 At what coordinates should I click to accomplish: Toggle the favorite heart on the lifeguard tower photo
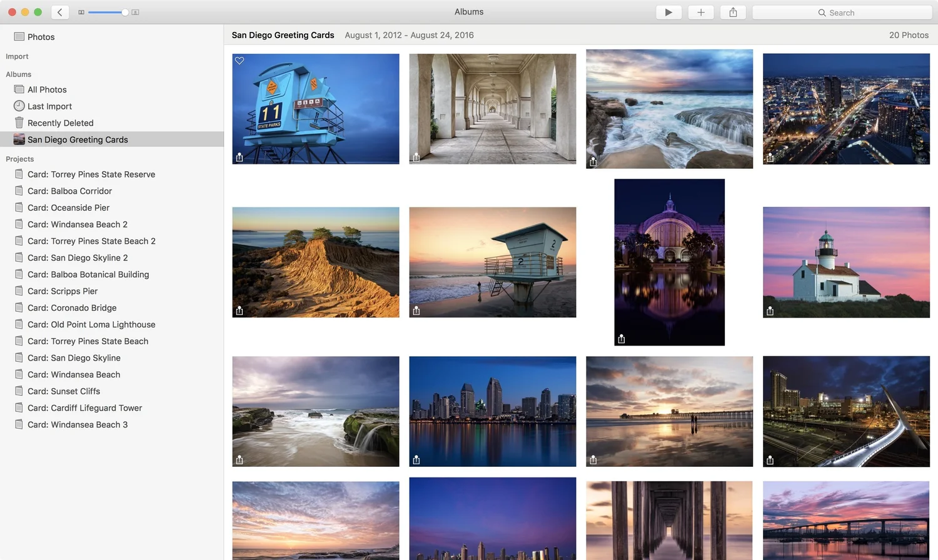240,61
